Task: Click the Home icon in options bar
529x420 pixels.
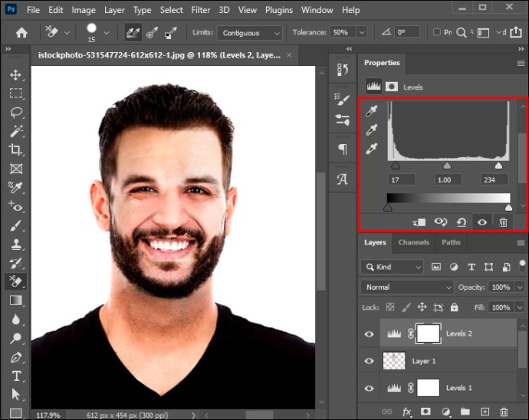Action: click(21, 33)
